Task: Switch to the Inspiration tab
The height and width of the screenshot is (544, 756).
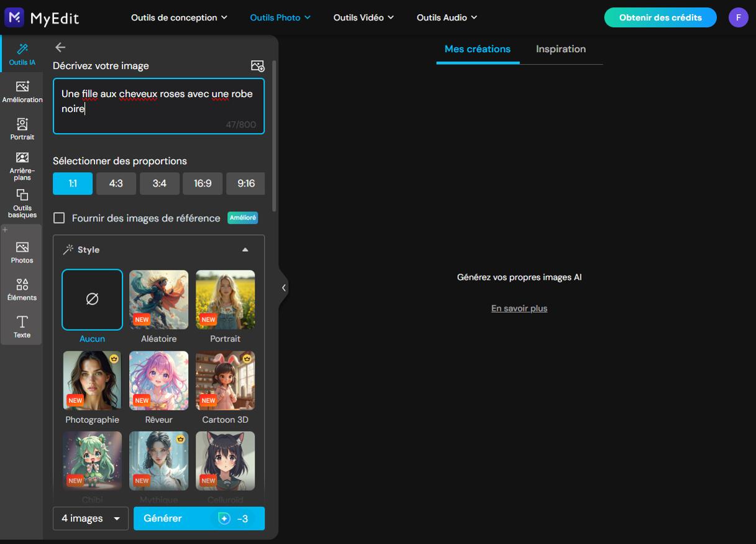Action: (x=561, y=49)
